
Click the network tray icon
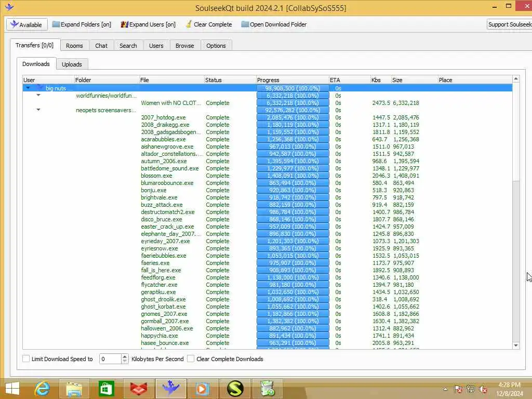(471, 389)
